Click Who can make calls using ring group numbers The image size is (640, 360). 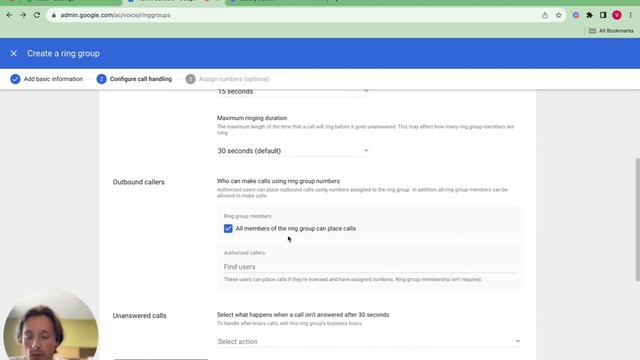(278, 181)
